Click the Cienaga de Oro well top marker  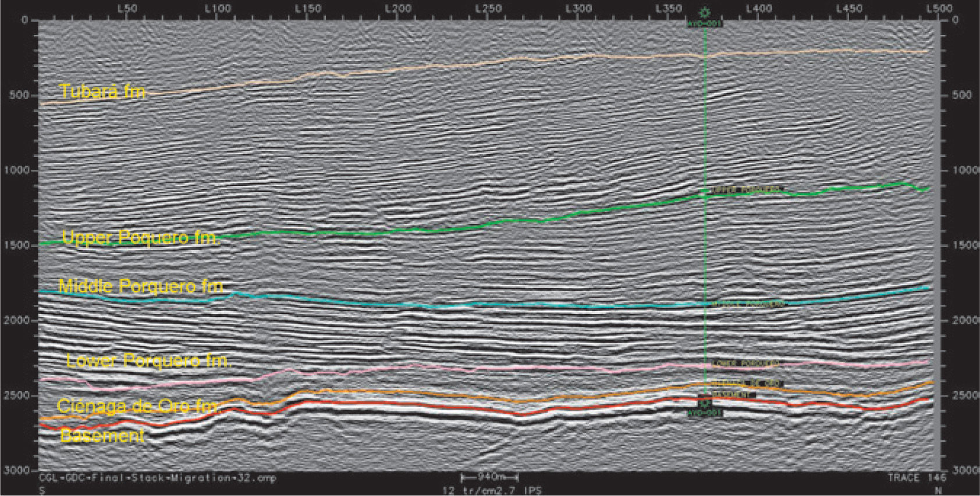tap(747, 383)
